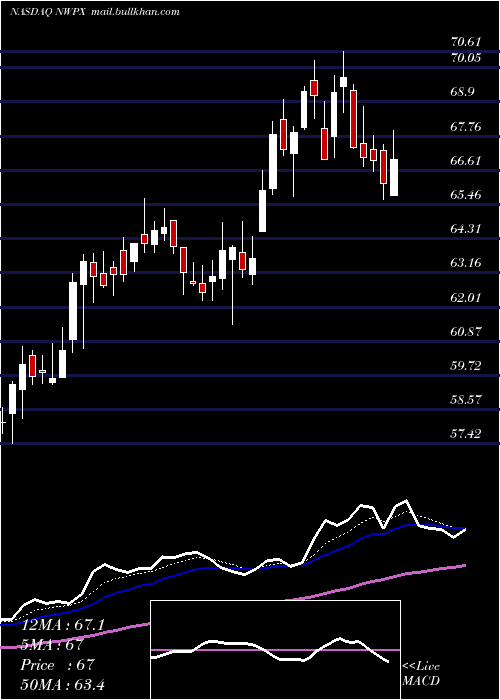Image resolution: width=500 pixels, height=700 pixels.
Task: Click the 67.76 price level label
Action: coord(466,126)
